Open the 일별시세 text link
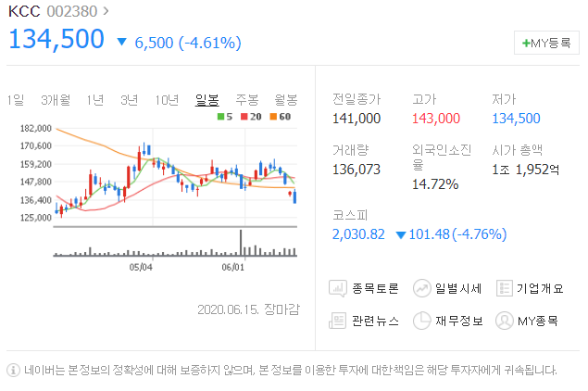This screenshot has height=391, width=588. [458, 288]
